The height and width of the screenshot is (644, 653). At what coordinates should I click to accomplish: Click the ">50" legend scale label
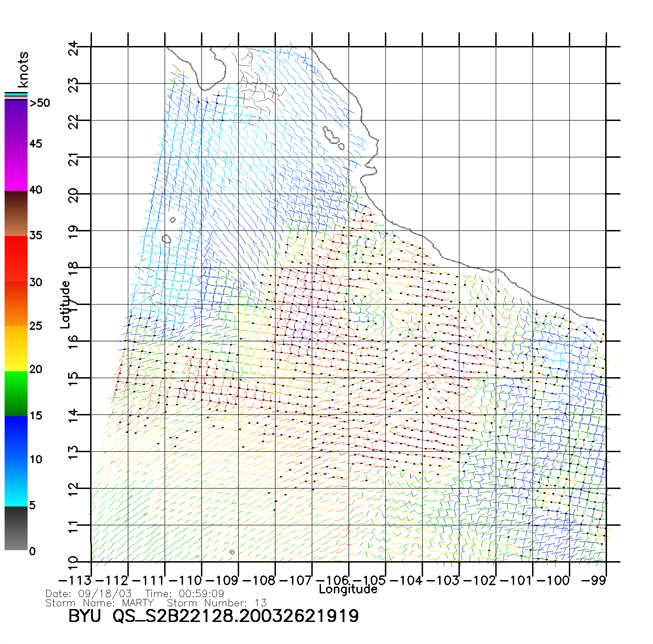40,103
